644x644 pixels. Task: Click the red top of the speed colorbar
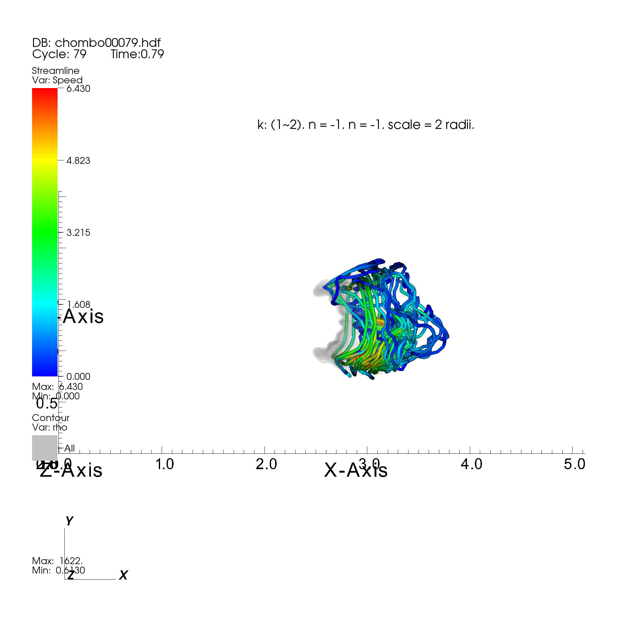click(x=45, y=93)
